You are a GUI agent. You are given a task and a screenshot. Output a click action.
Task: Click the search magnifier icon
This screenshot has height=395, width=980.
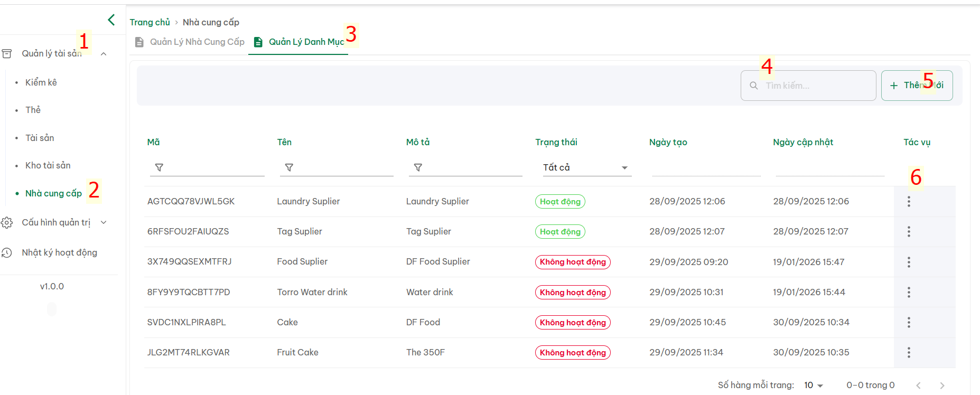point(754,86)
